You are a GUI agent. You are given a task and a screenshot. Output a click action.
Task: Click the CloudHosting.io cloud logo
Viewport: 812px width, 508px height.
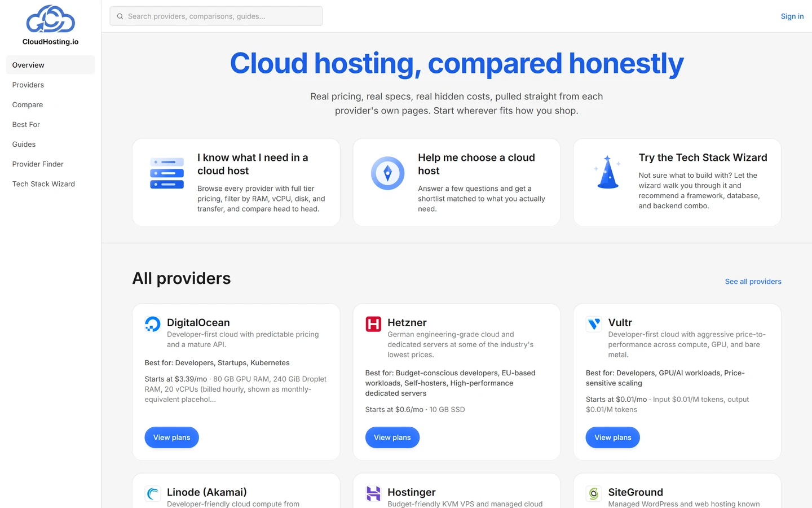click(51, 19)
